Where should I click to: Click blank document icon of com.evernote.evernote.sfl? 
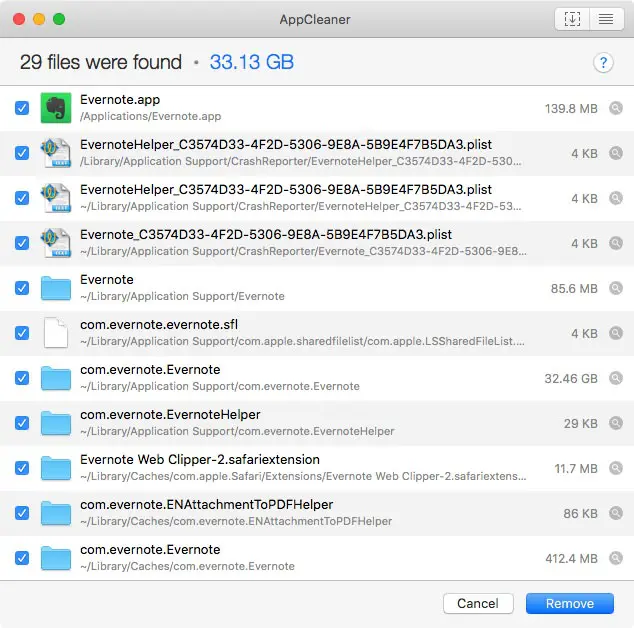click(56, 333)
